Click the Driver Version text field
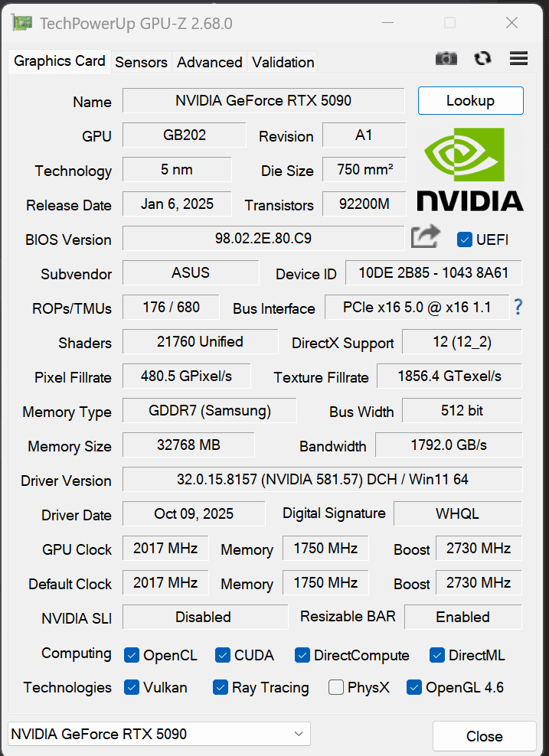Screen dimensions: 549x756 click(x=322, y=480)
